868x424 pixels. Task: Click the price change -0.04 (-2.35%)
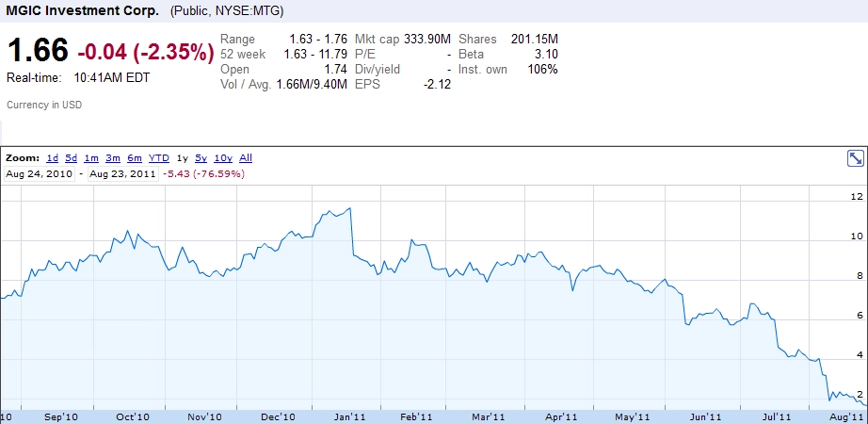coord(146,52)
